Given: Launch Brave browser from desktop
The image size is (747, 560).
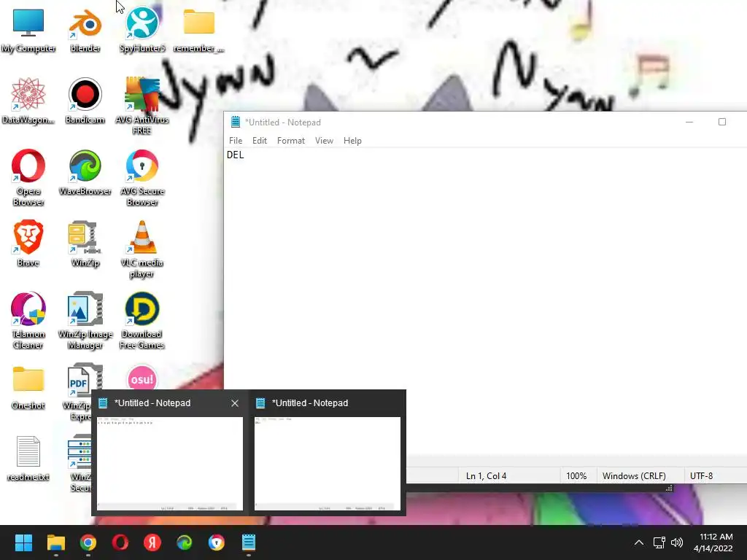Looking at the screenshot, I should point(28,244).
